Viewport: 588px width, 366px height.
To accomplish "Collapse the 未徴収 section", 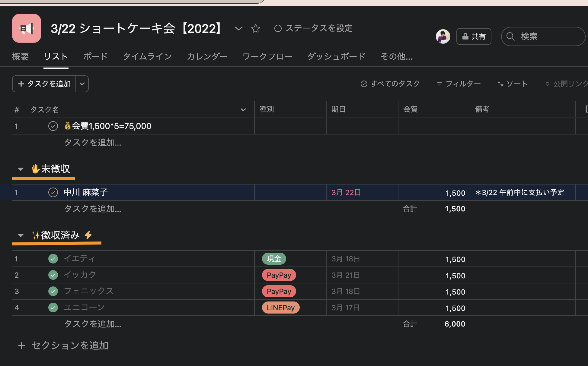I will pos(21,169).
